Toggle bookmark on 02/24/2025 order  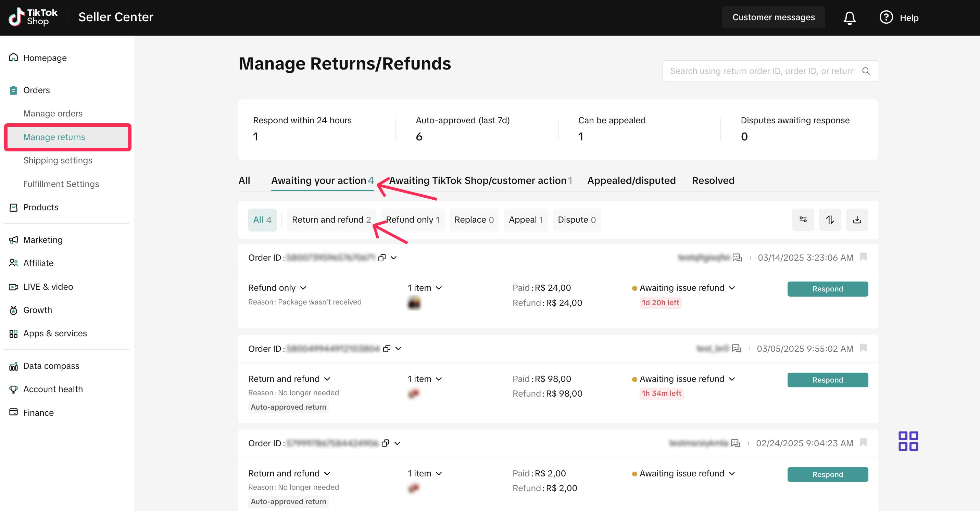click(x=863, y=442)
